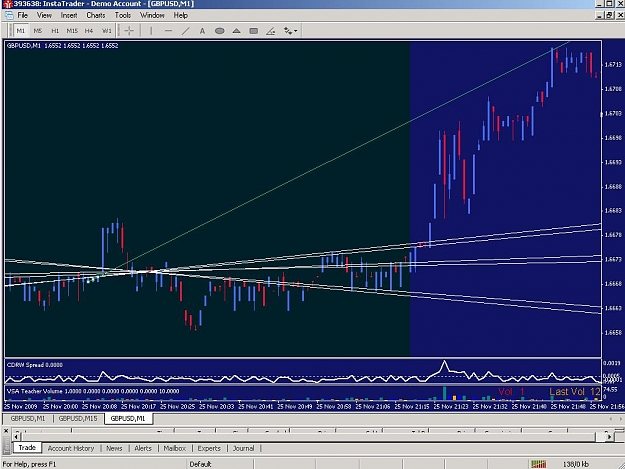Switch chart to W1 timeframe
Screen dimensions: 625x469
point(106,31)
